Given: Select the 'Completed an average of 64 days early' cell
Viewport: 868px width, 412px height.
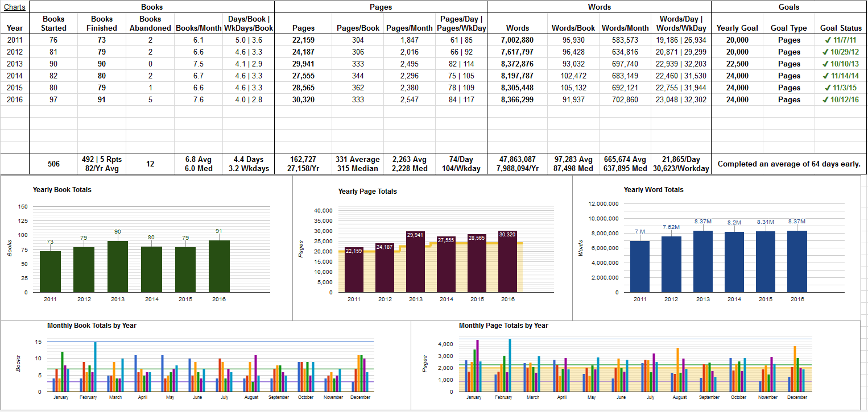Looking at the screenshot, I should [789, 164].
